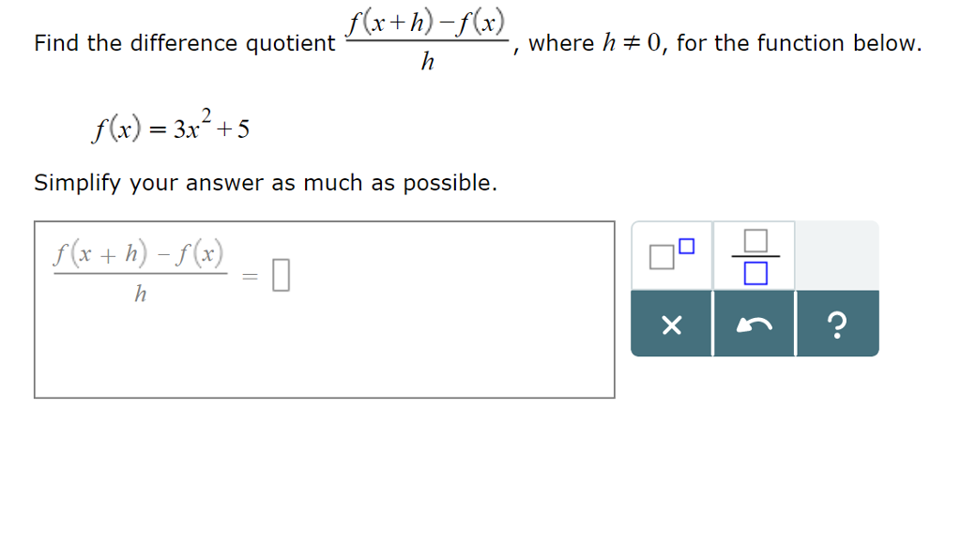
Task: Click the h denominator in the question's formula
Action: tap(428, 64)
